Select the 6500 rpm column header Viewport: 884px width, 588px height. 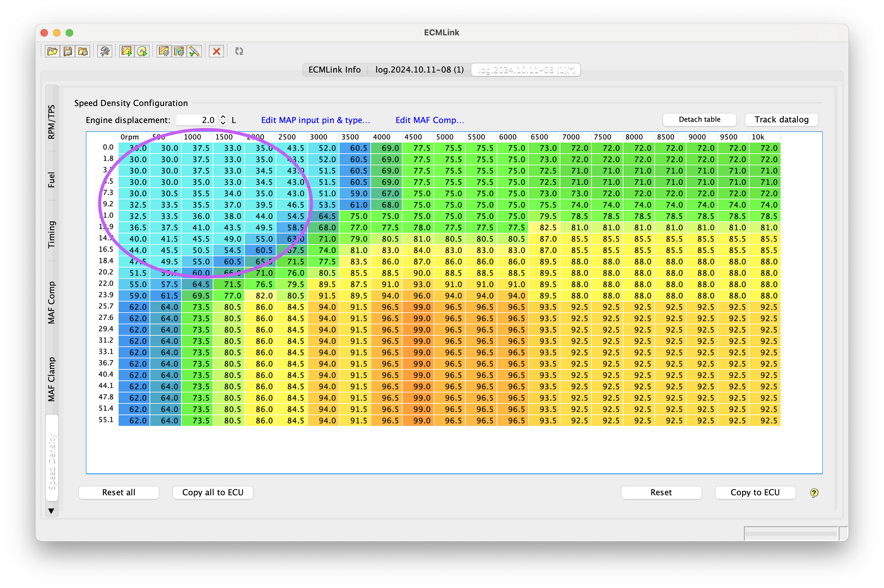(x=544, y=137)
